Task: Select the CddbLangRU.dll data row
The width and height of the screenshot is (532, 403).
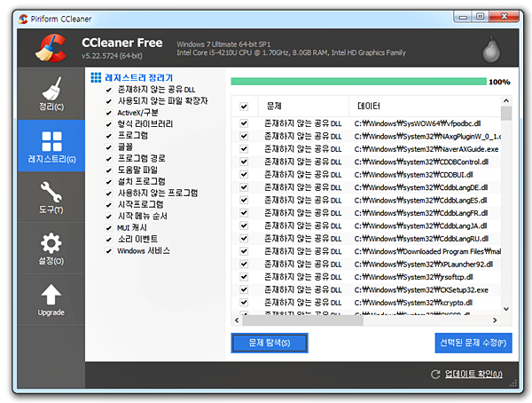Action: [366, 239]
